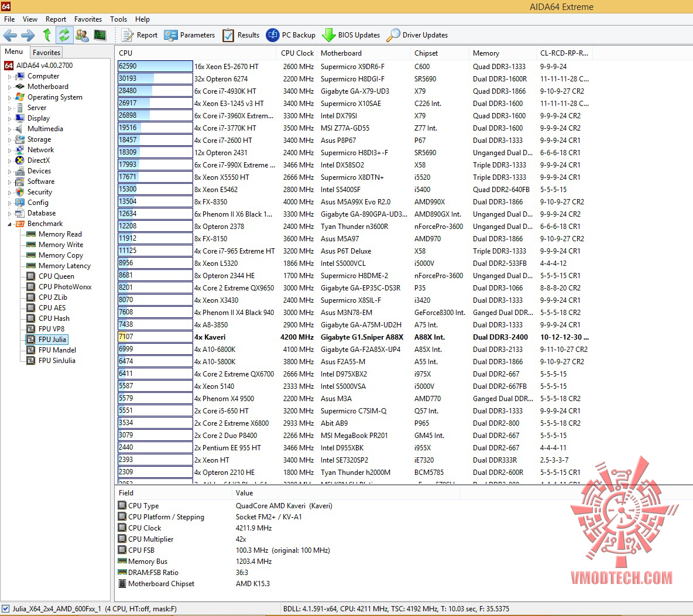
Task: Select the Motherboard tree icon
Action: (19, 87)
